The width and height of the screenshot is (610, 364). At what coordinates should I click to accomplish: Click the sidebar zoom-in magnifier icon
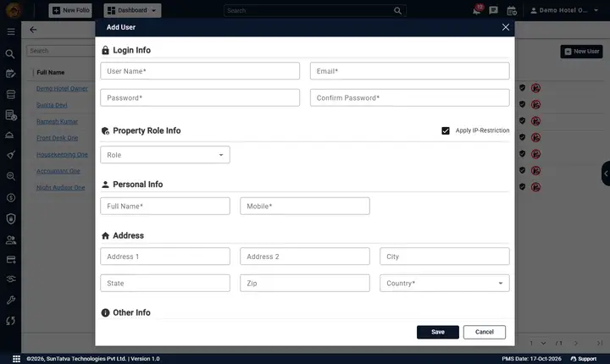point(11,176)
